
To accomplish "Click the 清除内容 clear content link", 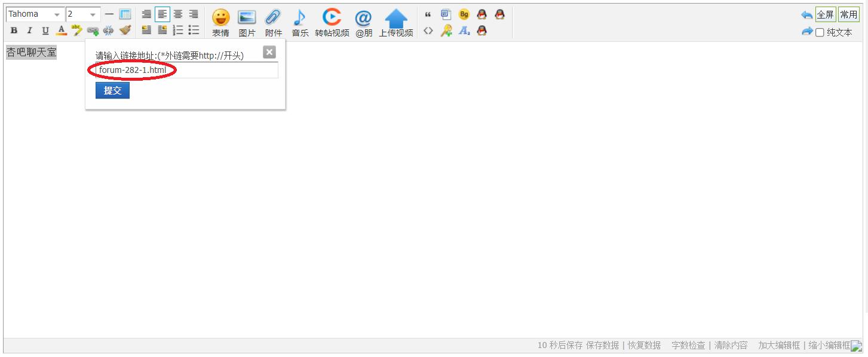I will 731,345.
